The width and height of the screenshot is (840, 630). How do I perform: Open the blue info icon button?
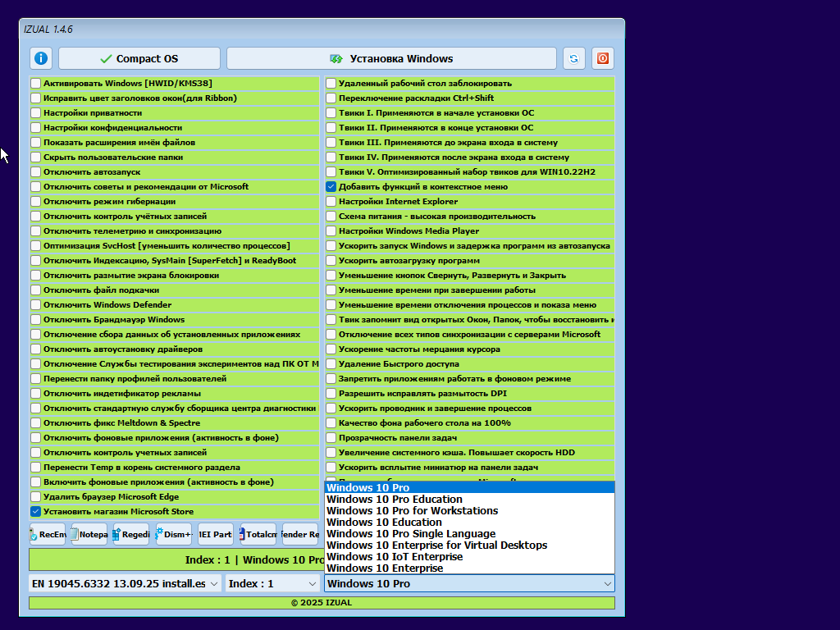click(41, 58)
